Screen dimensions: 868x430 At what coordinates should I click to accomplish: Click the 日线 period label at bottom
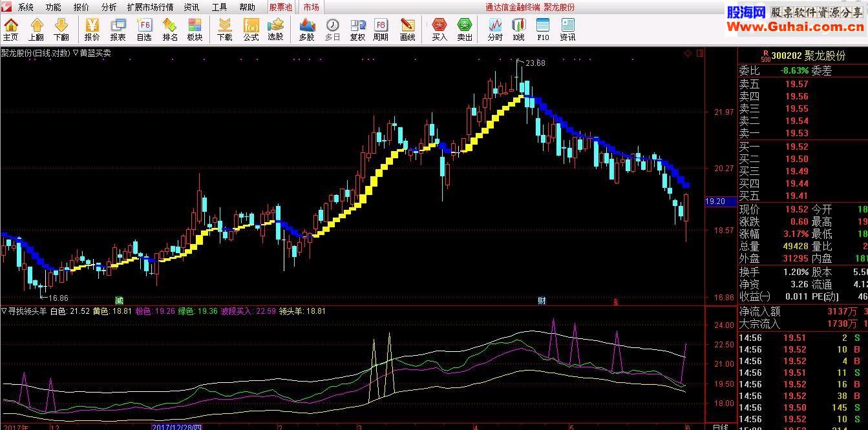[x=720, y=427]
